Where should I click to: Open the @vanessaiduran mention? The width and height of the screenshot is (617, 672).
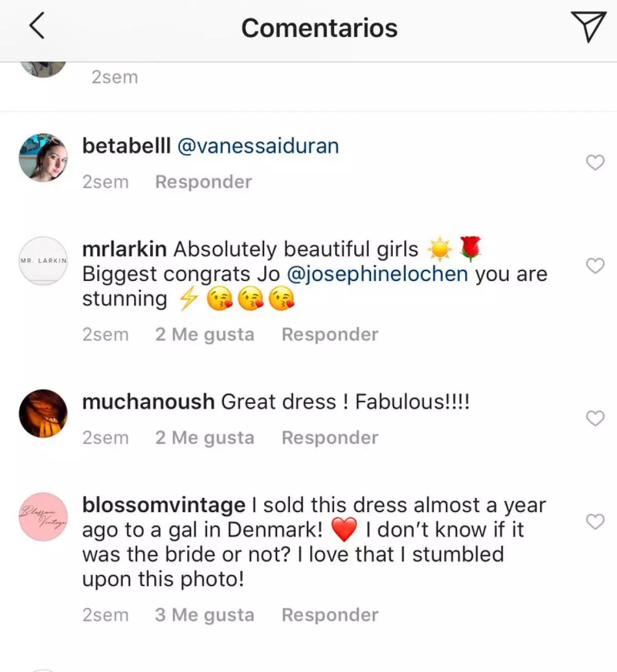click(x=258, y=146)
